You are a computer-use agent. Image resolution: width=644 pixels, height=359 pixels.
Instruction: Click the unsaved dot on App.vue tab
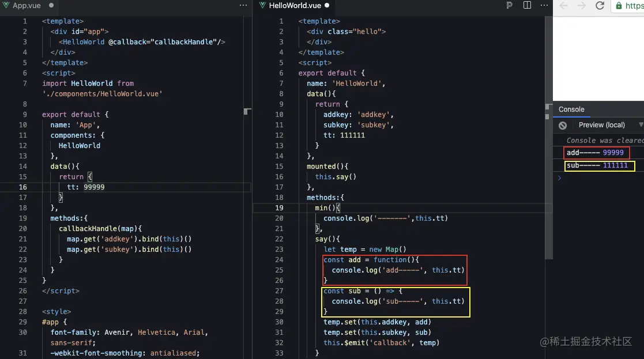[51, 5]
